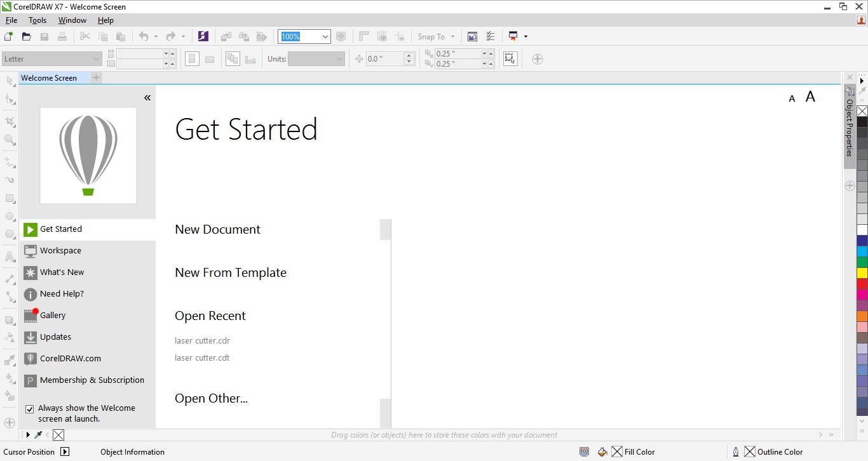Click the Redo arrow icon
Image resolution: width=868 pixels, height=461 pixels.
click(x=170, y=37)
